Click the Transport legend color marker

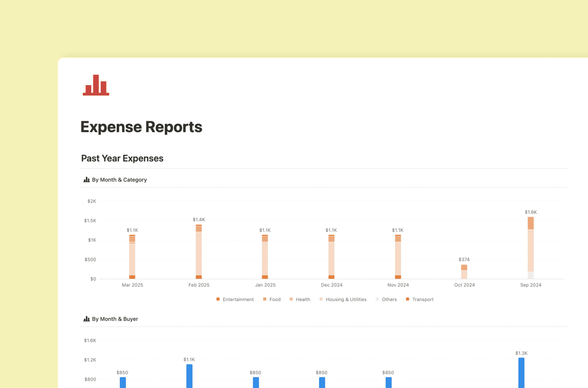(x=407, y=299)
